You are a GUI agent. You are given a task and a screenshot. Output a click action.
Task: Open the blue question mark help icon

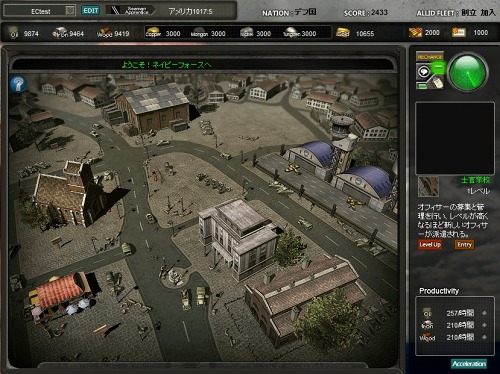tap(18, 84)
